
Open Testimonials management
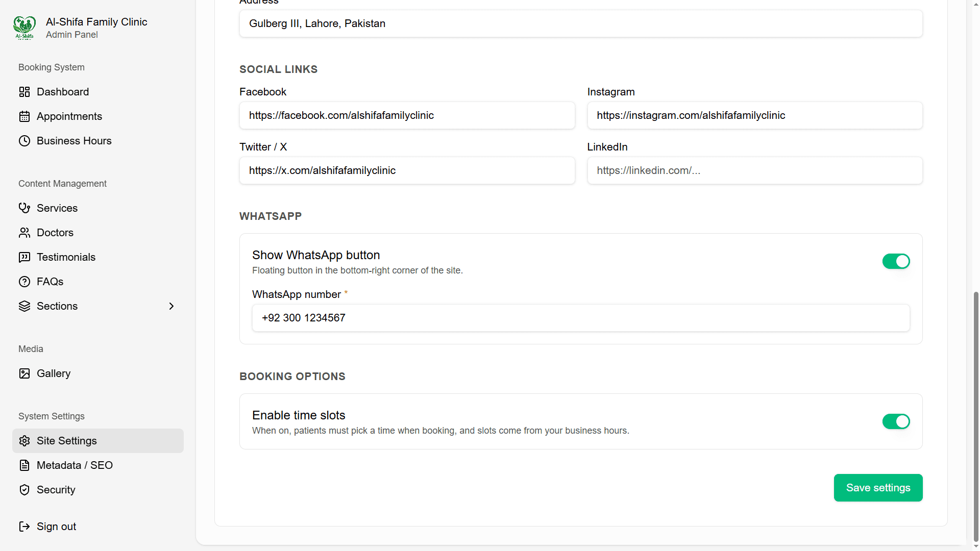(x=98, y=257)
